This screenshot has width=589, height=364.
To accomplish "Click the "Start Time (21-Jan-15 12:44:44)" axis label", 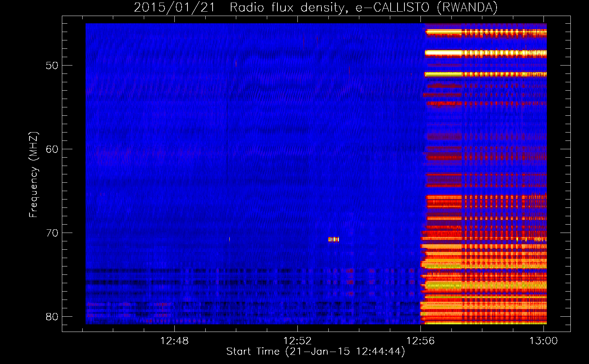I will click(x=316, y=351).
